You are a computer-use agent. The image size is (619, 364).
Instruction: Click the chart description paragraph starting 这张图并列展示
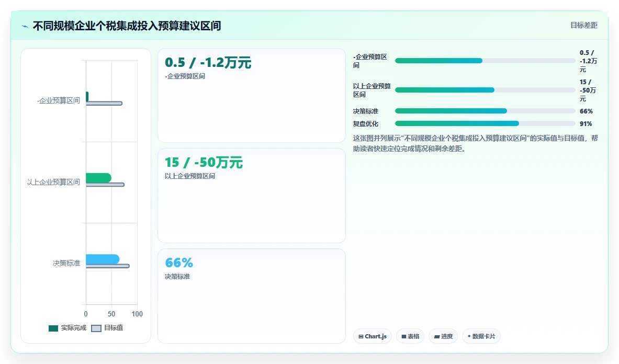475,143
